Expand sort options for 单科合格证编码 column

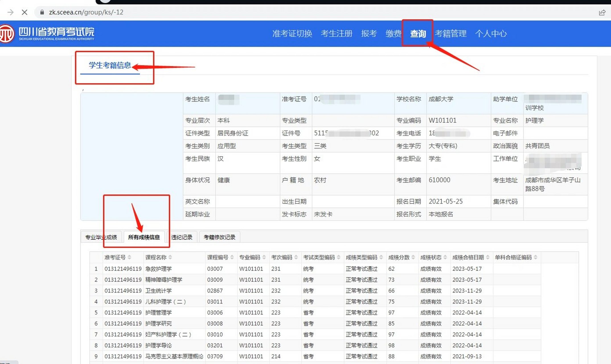coord(535,257)
